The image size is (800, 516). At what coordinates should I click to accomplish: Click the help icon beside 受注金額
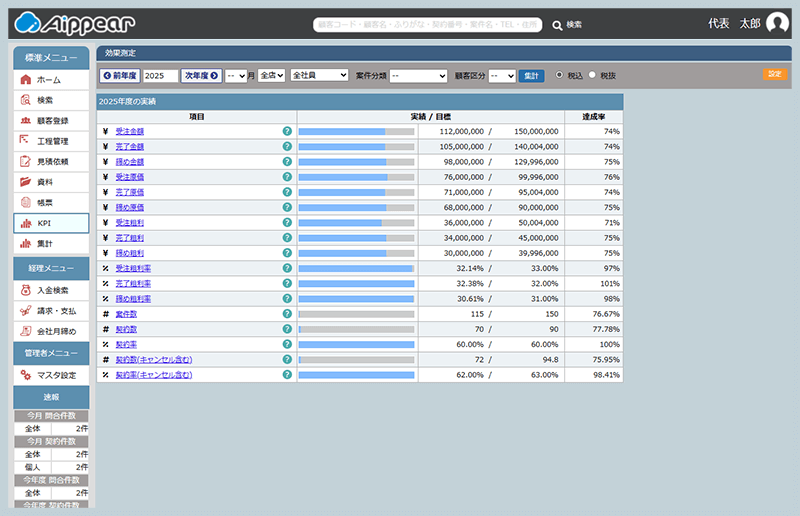tap(287, 131)
